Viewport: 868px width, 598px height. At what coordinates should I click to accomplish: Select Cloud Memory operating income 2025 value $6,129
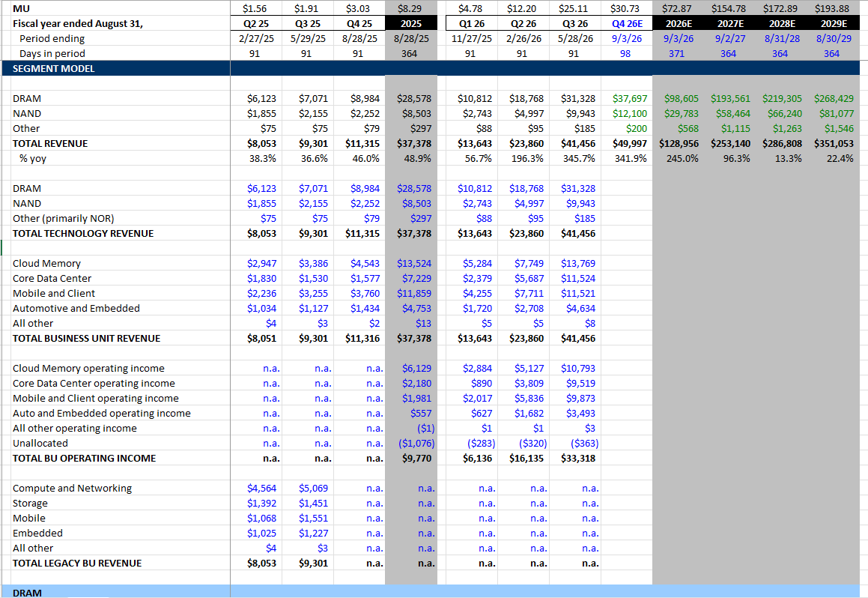coord(417,368)
